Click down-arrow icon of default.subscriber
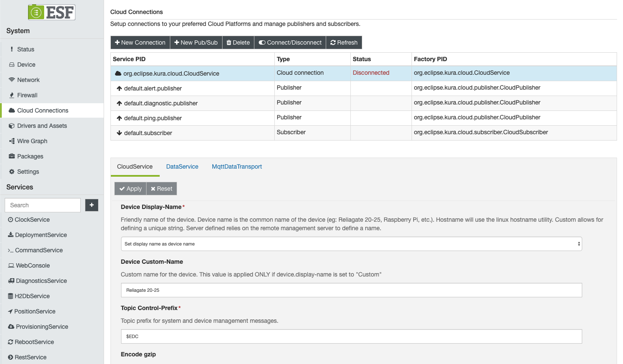Viewport: 623px width, 364px height. click(x=119, y=133)
